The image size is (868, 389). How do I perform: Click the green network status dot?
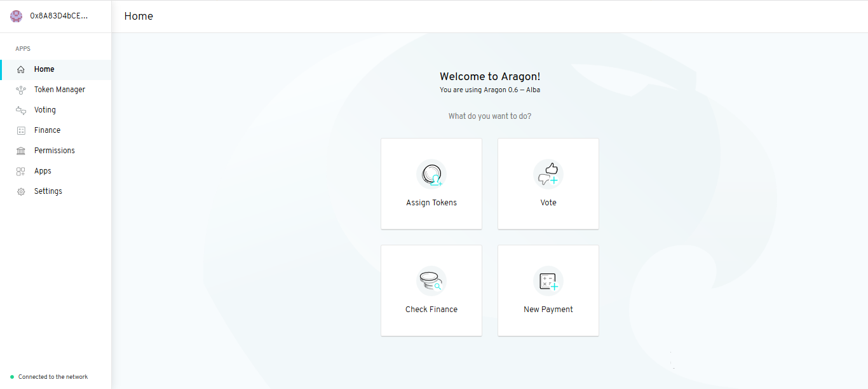12,377
